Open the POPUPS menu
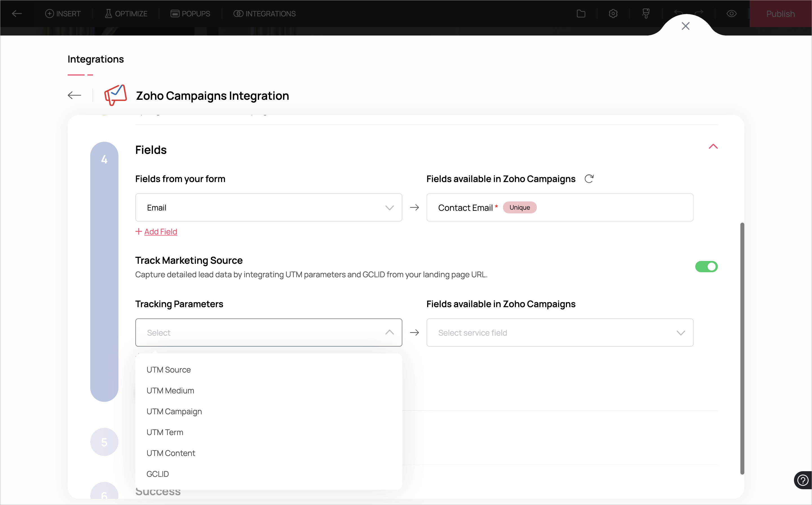 coord(190,14)
